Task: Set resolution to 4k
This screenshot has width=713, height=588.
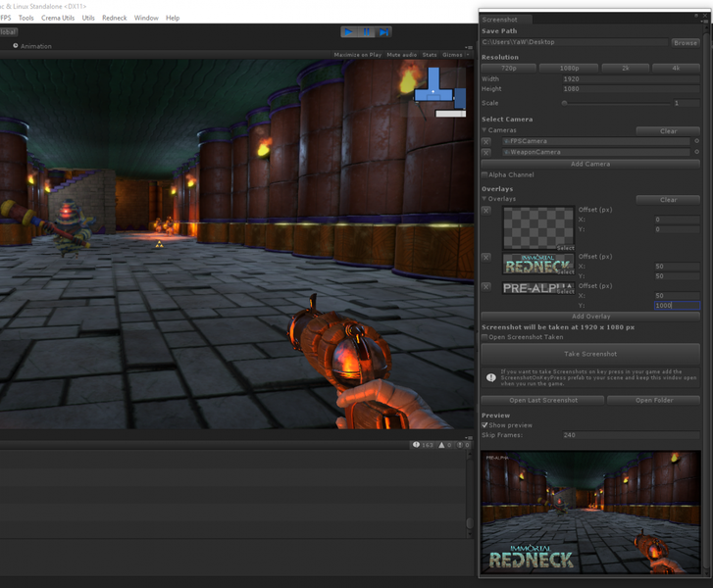Action: (x=676, y=68)
